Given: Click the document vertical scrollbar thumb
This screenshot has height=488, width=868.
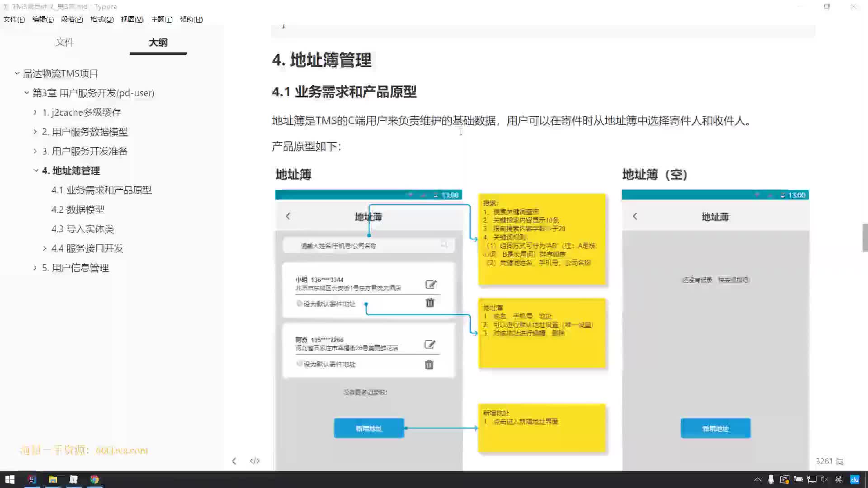Looking at the screenshot, I should [x=865, y=238].
